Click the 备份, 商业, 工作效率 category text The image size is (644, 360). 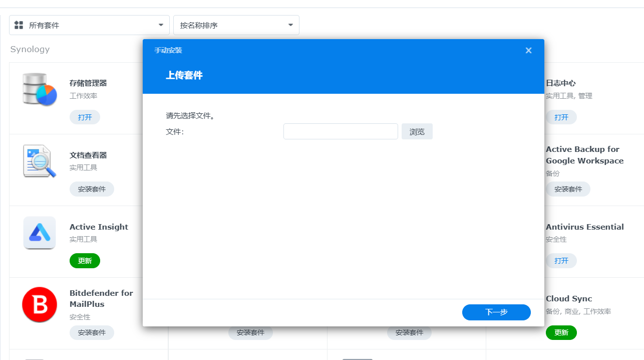tap(578, 311)
